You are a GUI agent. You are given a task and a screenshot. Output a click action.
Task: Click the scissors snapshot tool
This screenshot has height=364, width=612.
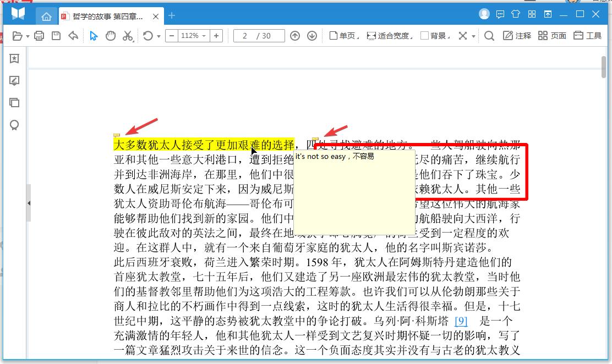pyautogui.click(x=128, y=36)
